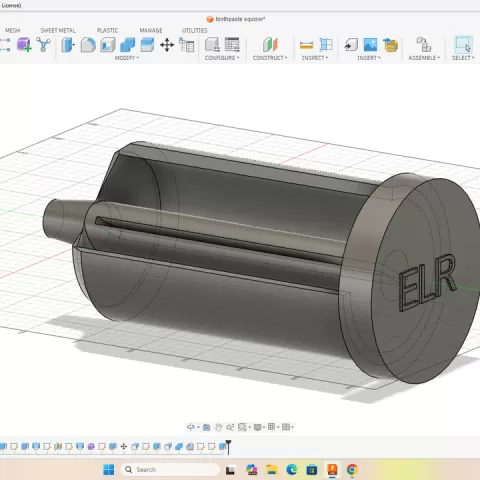Select the ELR embossed text on model
Image resolution: width=480 pixels, height=480 pixels.
click(x=428, y=282)
